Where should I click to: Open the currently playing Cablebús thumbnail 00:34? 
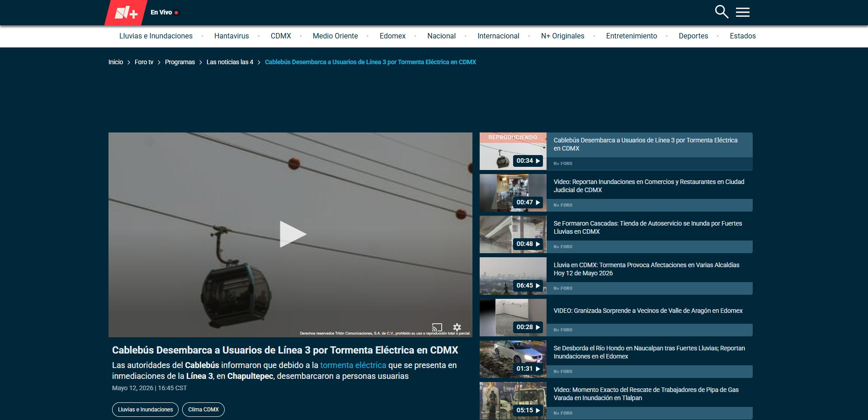[x=513, y=151]
